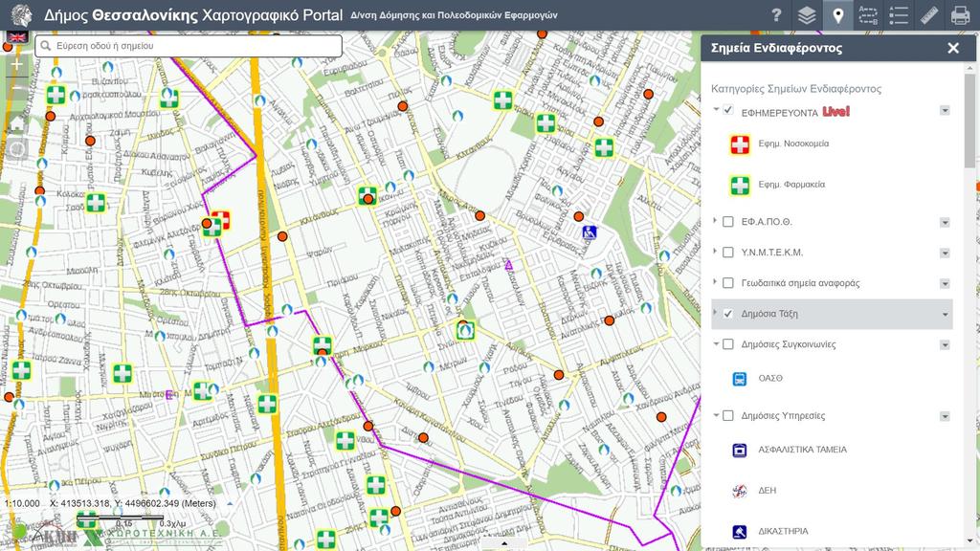980x551 pixels.
Task: Open Δημόσιες Υπηρεσίες options dropdown arrow
Action: point(945,416)
